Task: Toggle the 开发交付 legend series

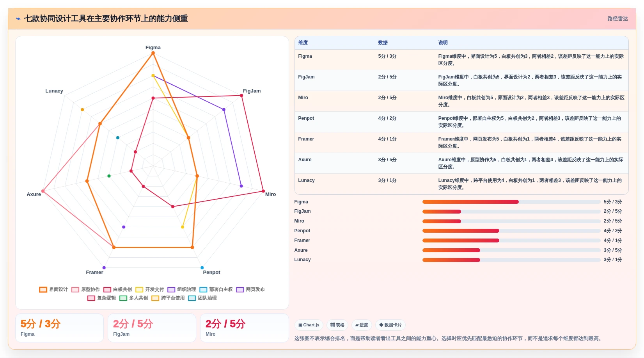Action: click(150, 289)
